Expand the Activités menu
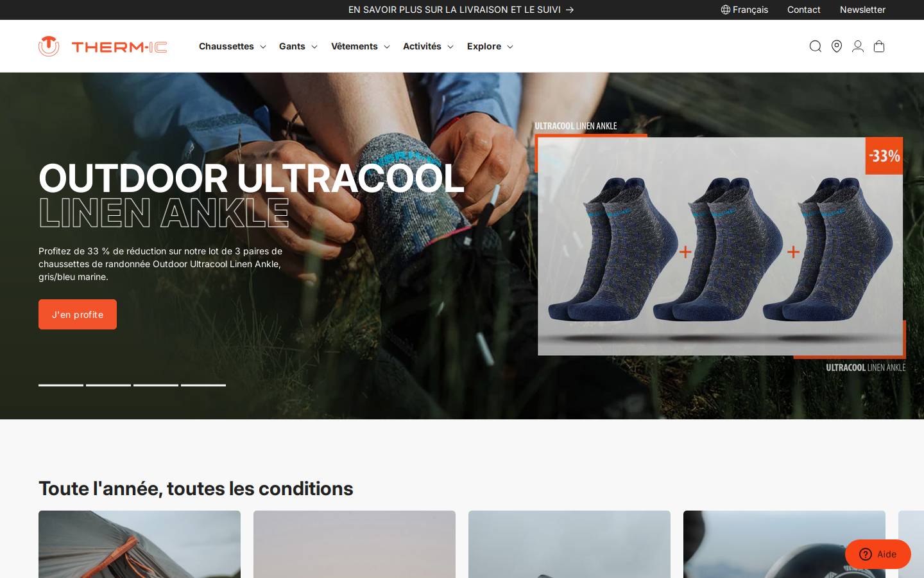The height and width of the screenshot is (578, 924). pos(428,46)
